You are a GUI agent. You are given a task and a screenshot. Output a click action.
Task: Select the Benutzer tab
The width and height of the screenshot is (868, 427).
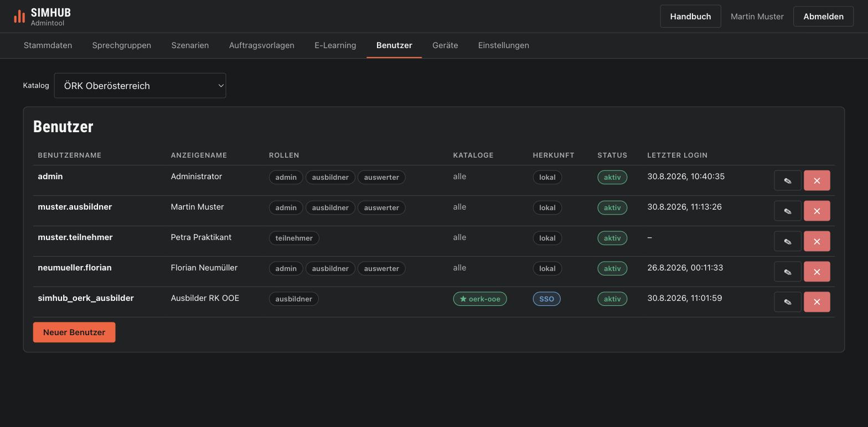394,45
